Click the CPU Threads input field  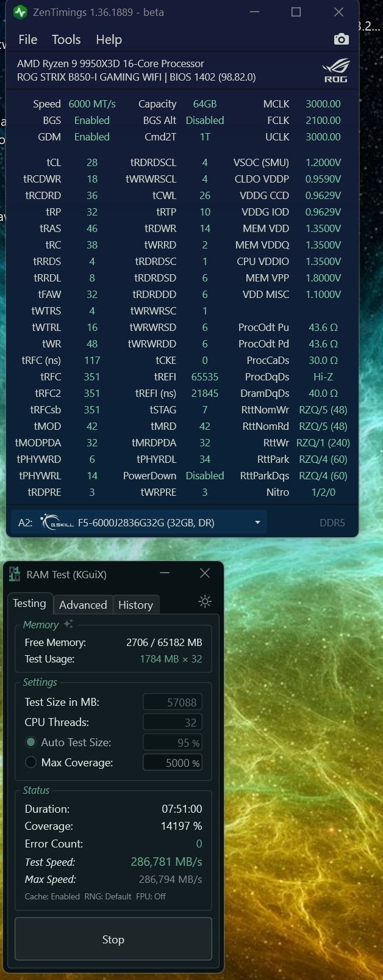pos(173,722)
